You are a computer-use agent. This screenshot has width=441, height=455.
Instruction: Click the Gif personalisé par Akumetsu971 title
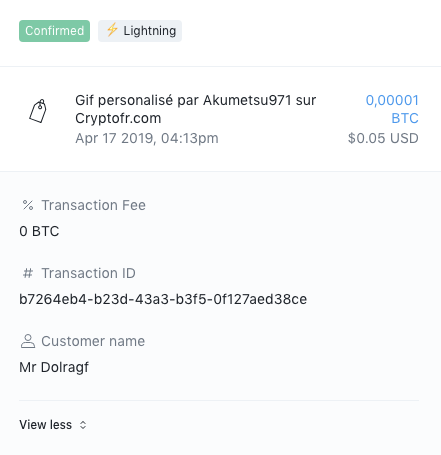(x=195, y=109)
